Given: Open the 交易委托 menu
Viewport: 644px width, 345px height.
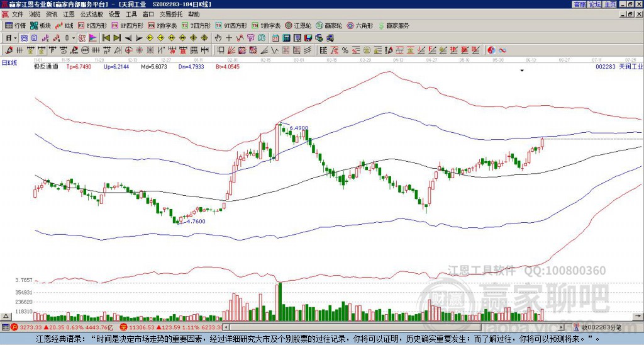Looking at the screenshot, I should tap(171, 14).
